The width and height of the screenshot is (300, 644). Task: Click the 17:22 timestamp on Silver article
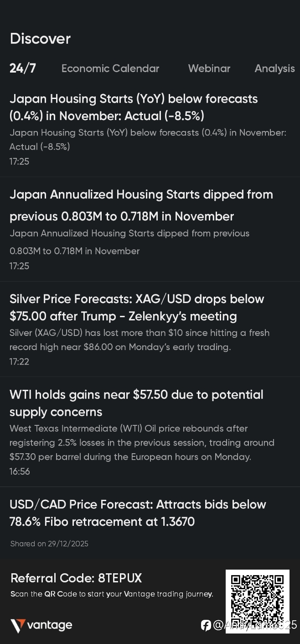point(19,362)
